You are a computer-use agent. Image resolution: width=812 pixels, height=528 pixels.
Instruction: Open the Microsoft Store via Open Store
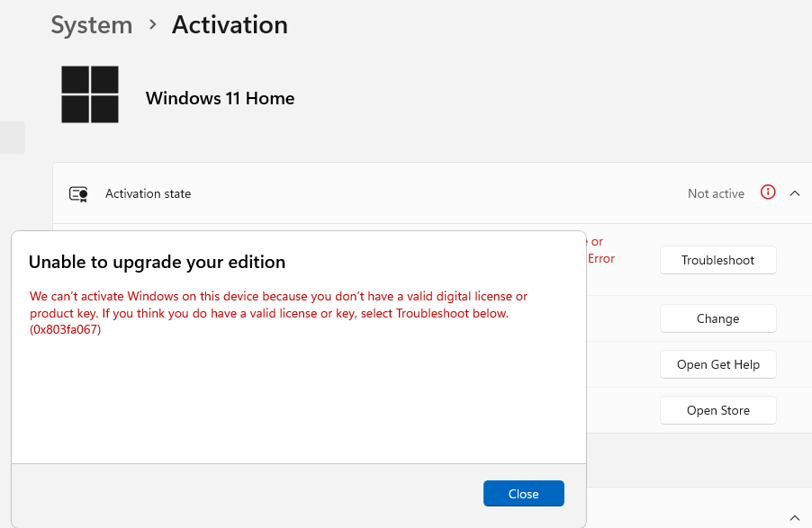coord(717,409)
